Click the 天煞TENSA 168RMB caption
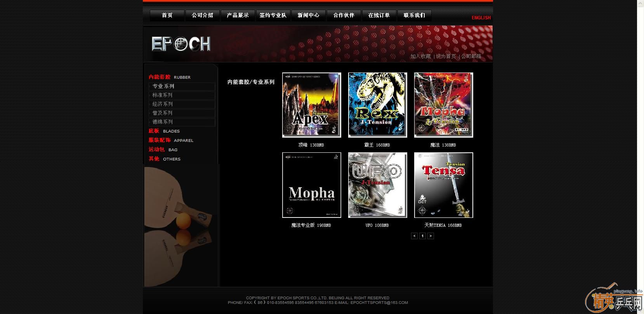644x314 pixels. pos(443,225)
